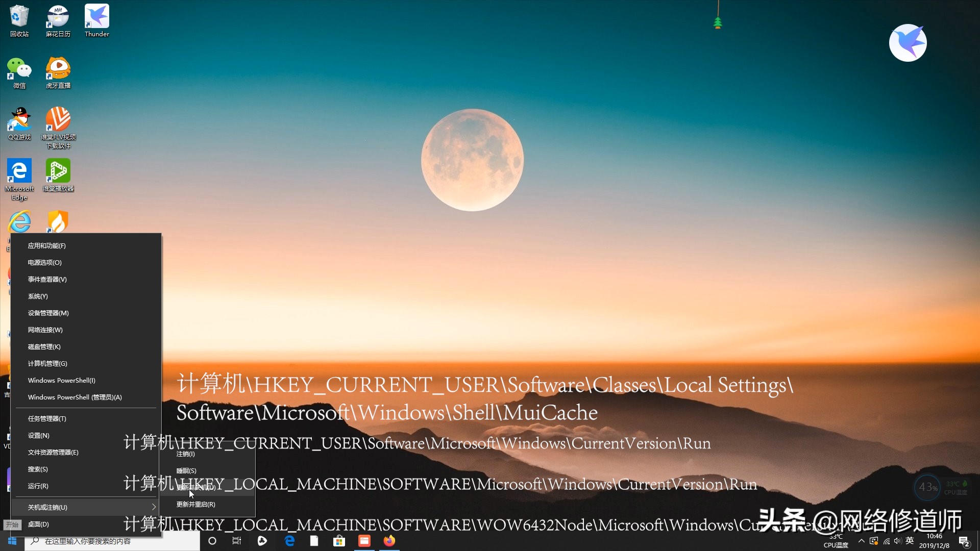
Task: Expand hidden system tray icons chevron
Action: coord(862,541)
